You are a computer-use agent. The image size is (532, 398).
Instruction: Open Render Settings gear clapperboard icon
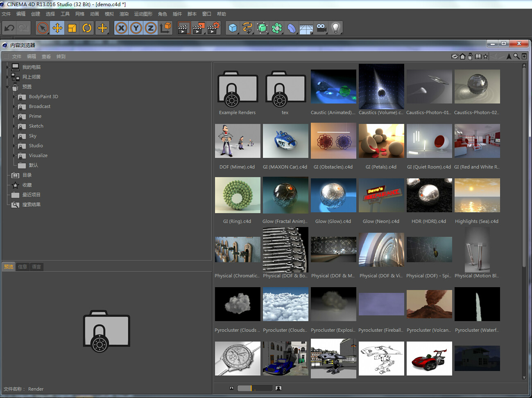point(213,28)
